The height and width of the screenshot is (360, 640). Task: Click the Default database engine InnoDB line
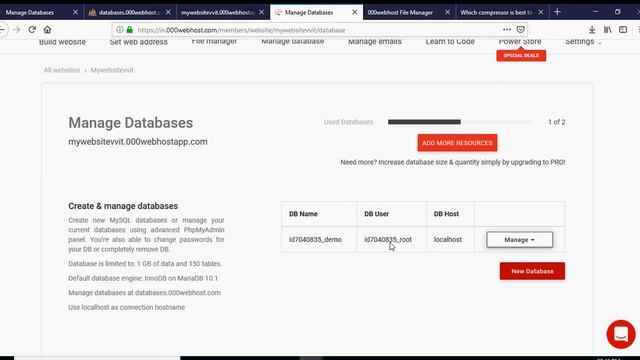coord(143,278)
